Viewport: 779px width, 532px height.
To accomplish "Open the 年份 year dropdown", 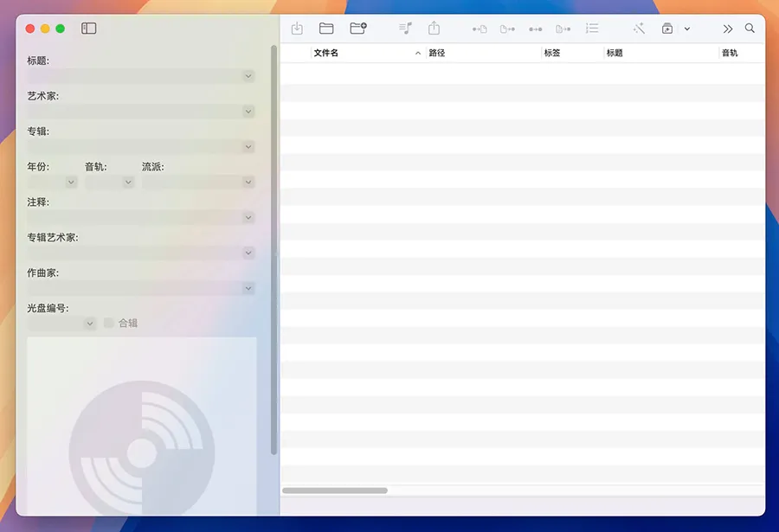I will click(x=71, y=183).
